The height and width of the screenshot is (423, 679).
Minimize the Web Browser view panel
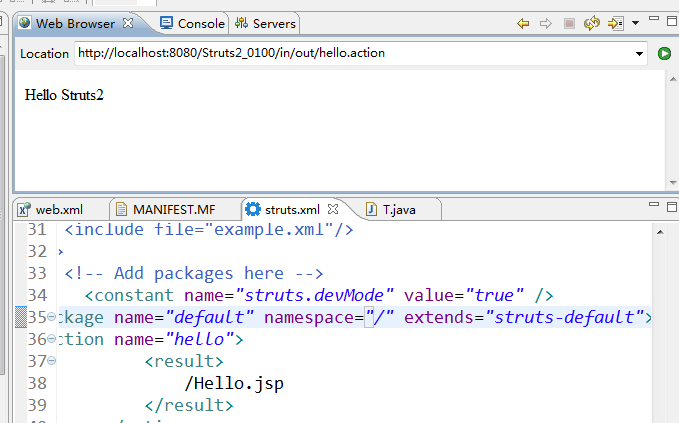[654, 19]
